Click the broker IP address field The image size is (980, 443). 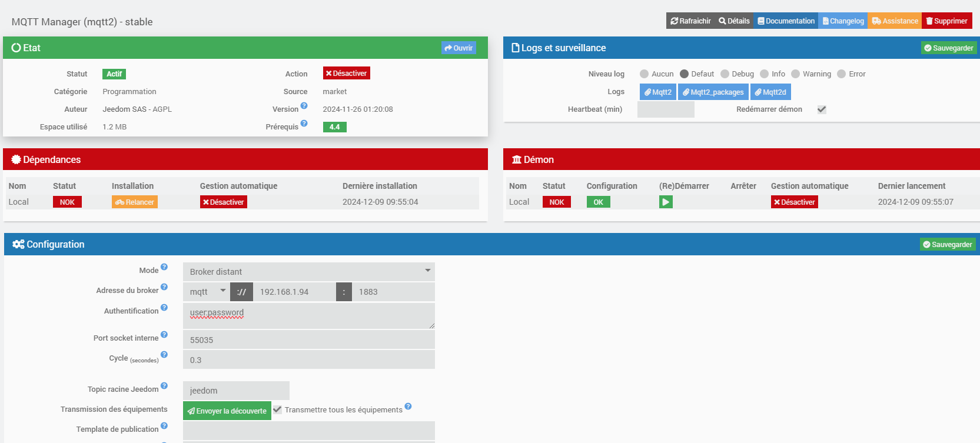(294, 292)
